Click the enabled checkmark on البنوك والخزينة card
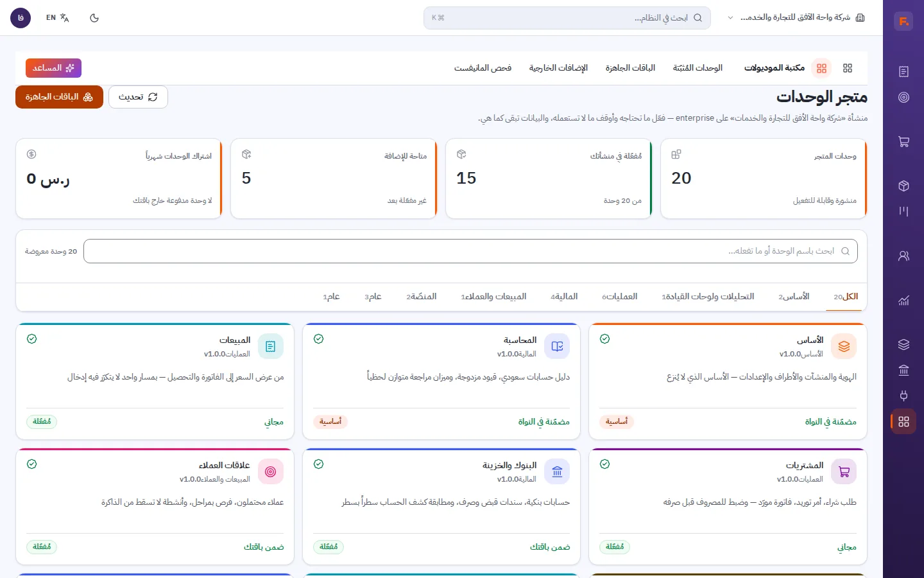The height and width of the screenshot is (578, 924). (x=318, y=464)
